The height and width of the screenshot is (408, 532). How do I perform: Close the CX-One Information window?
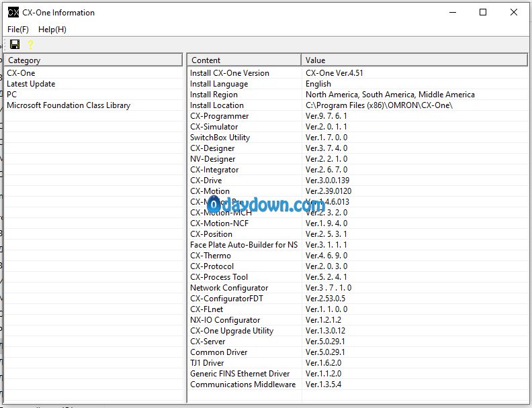(514, 13)
